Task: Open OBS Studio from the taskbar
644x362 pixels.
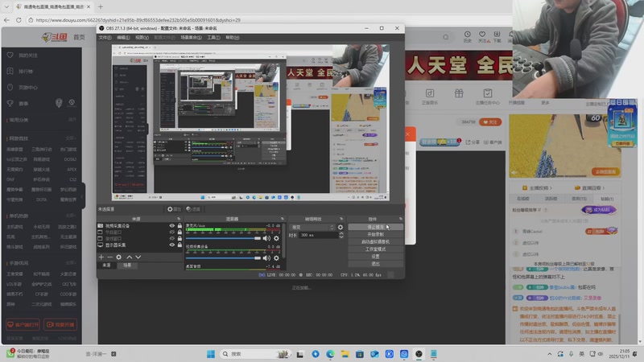Action: point(419,354)
